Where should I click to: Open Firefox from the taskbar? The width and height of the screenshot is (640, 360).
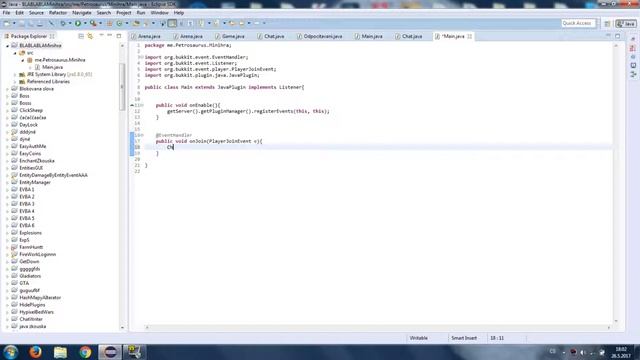[x=36, y=352]
